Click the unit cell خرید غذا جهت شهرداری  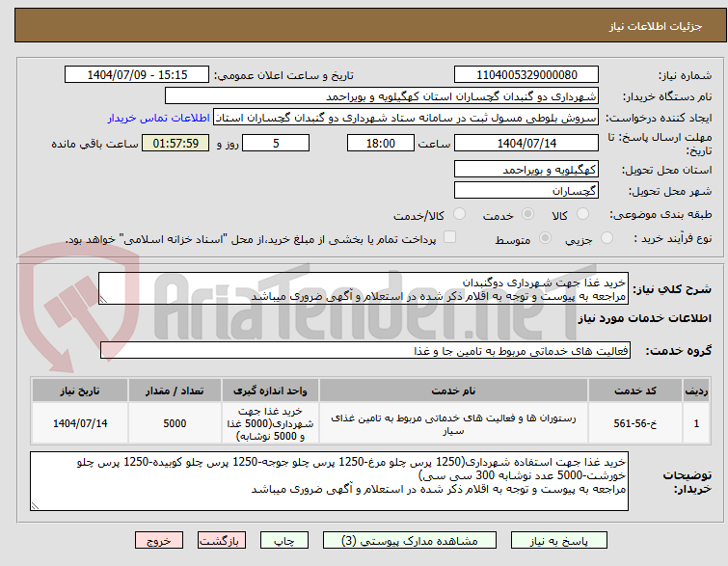point(270,423)
